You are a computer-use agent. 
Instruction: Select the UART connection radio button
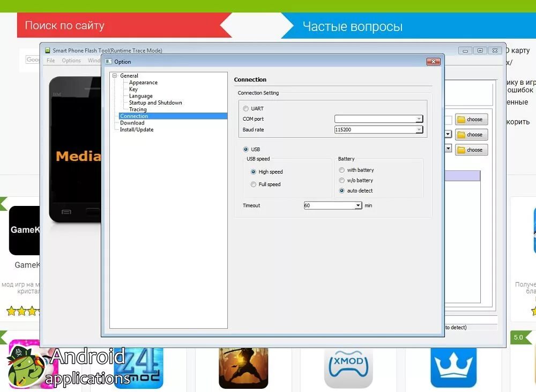click(245, 108)
